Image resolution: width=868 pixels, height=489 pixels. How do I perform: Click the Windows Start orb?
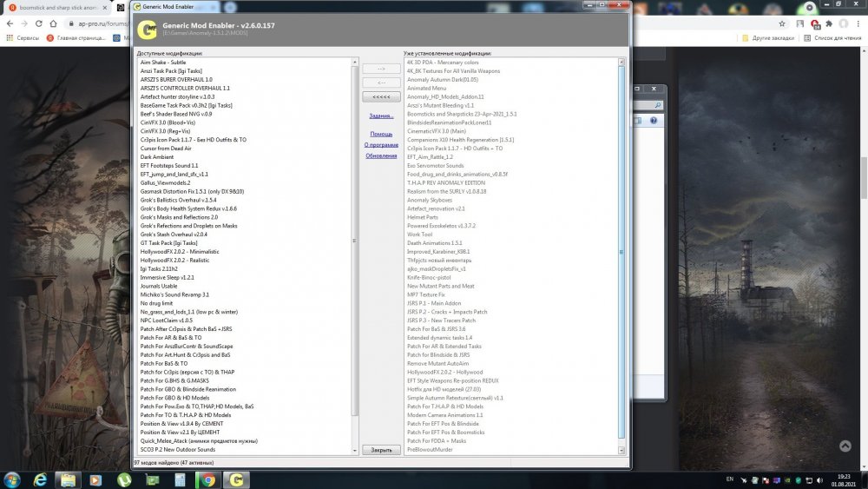tap(12, 479)
